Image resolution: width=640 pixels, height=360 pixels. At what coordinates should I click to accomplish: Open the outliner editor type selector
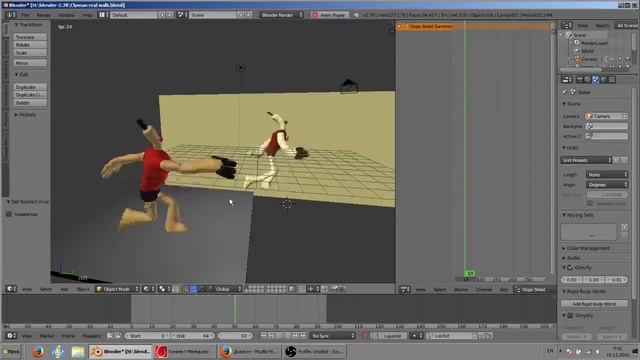pos(567,25)
